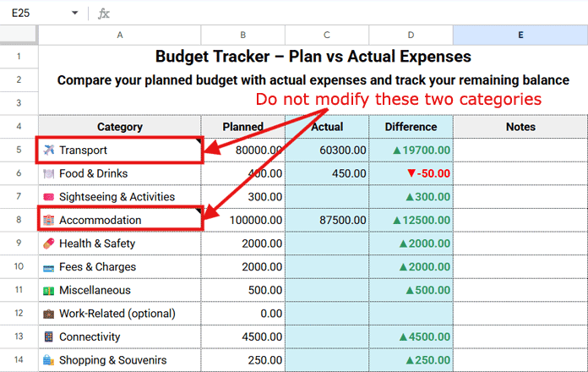Screen dimensions: 588x372
Task: Select the Miscellaneous category cell
Action: point(120,290)
